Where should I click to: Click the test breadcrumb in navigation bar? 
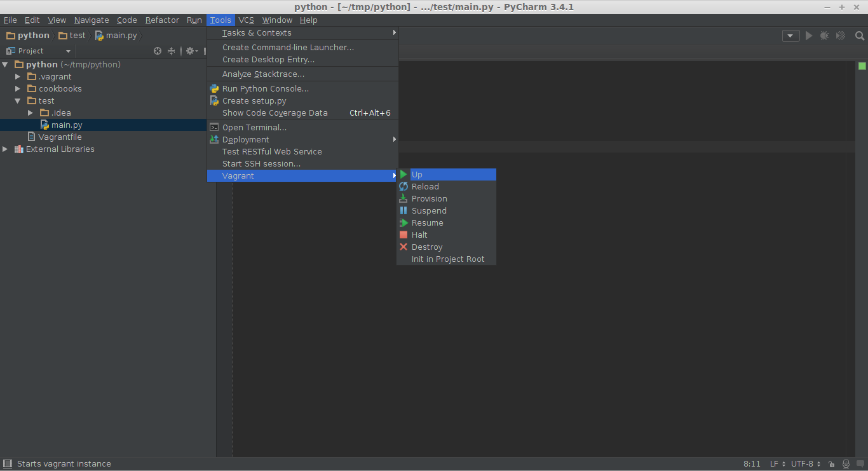[x=72, y=35]
